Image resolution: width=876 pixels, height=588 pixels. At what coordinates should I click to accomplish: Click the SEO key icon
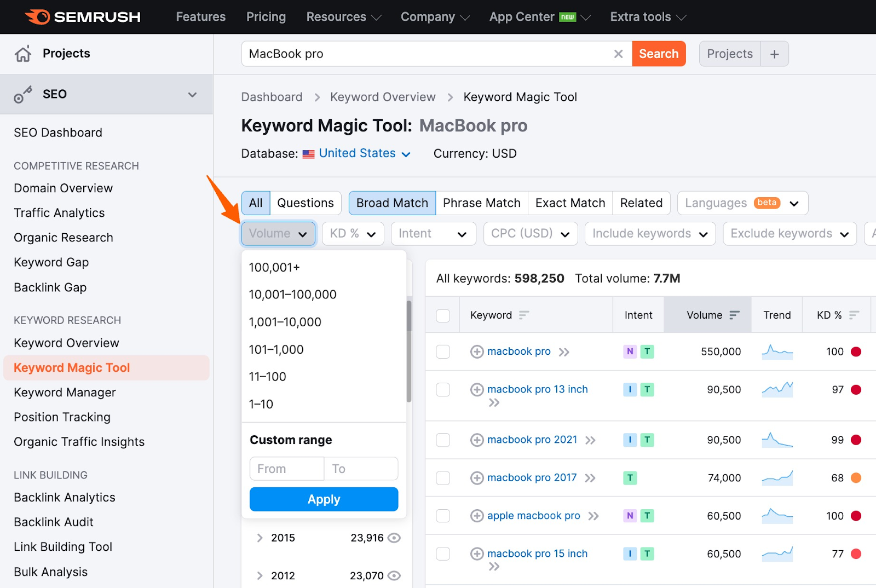[x=23, y=94]
